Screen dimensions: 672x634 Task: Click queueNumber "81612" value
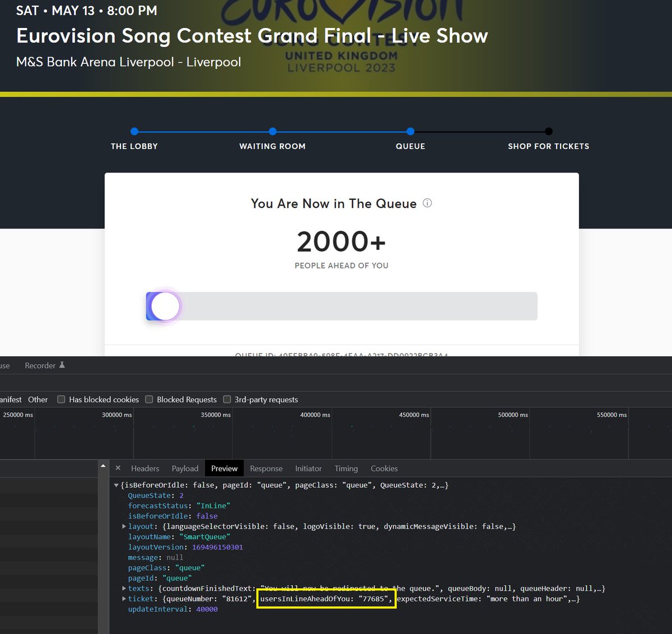(237, 599)
